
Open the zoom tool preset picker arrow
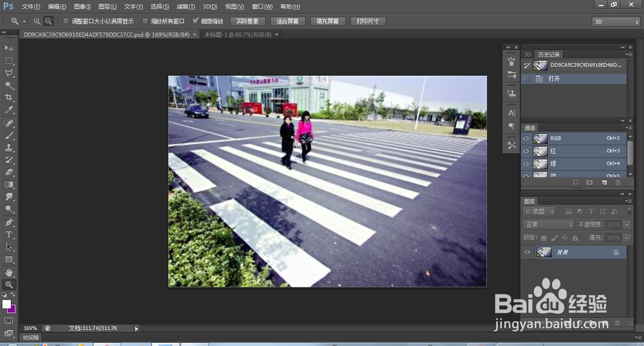[24, 21]
